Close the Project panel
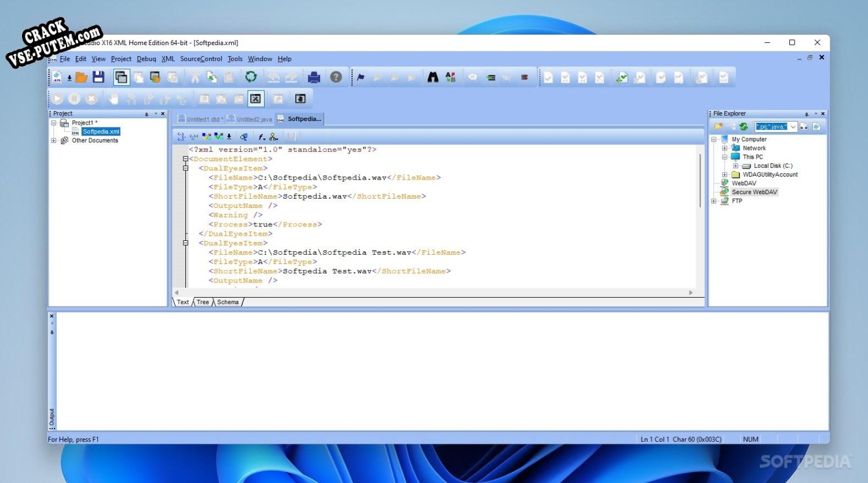868x483 pixels. (163, 114)
